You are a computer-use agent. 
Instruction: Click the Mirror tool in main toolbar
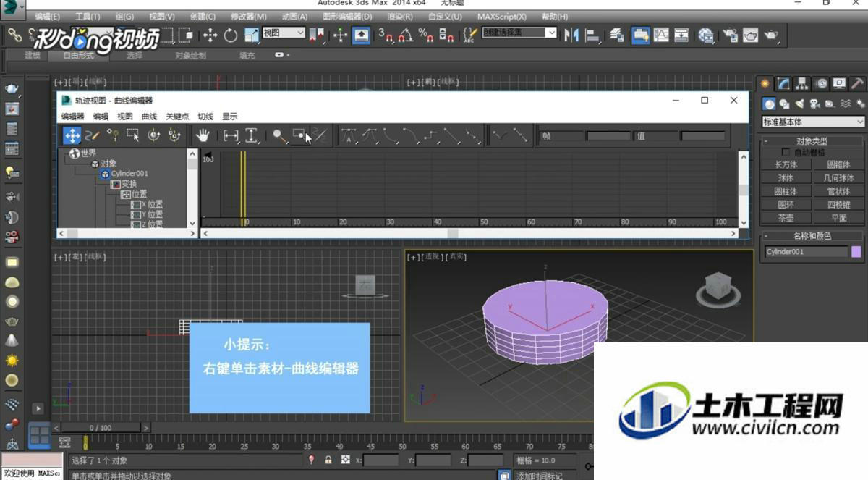click(572, 35)
